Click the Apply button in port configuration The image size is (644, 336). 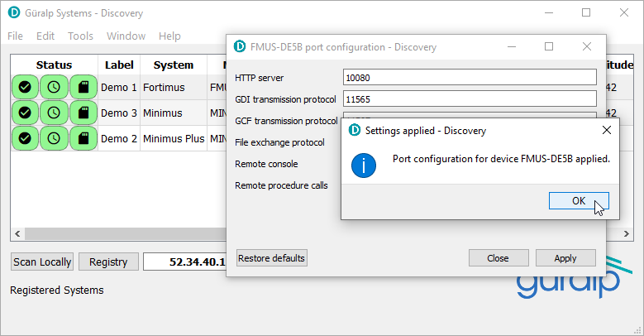[565, 258]
